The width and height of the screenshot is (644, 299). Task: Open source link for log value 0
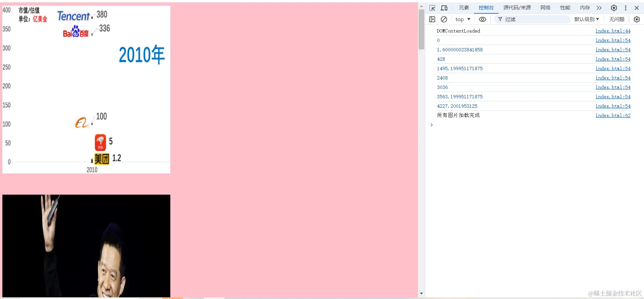click(x=613, y=40)
